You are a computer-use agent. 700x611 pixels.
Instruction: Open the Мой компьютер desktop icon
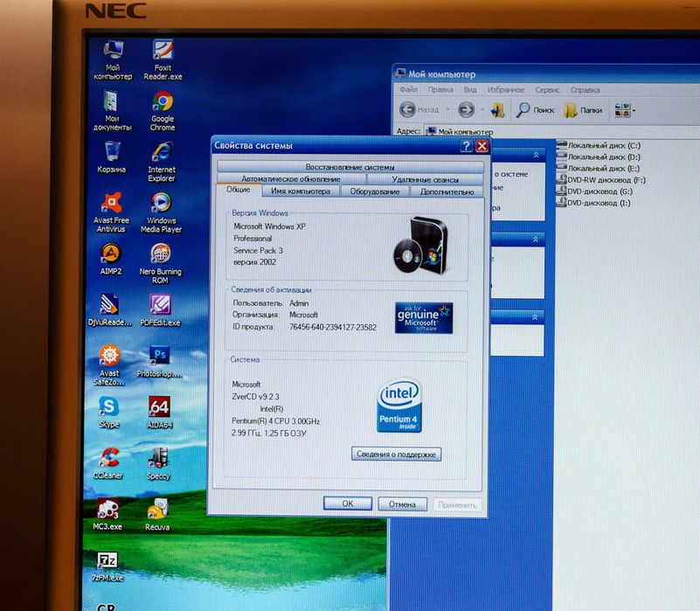tap(113, 60)
